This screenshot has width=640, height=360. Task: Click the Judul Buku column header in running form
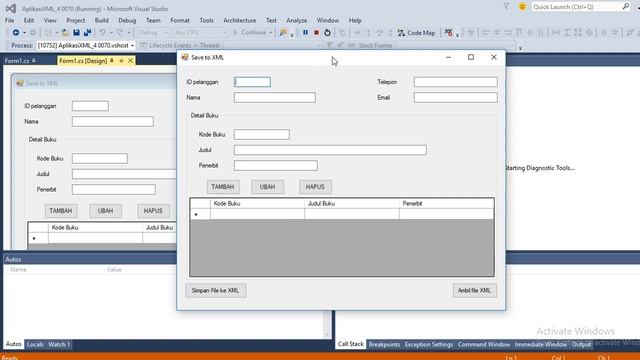click(352, 204)
